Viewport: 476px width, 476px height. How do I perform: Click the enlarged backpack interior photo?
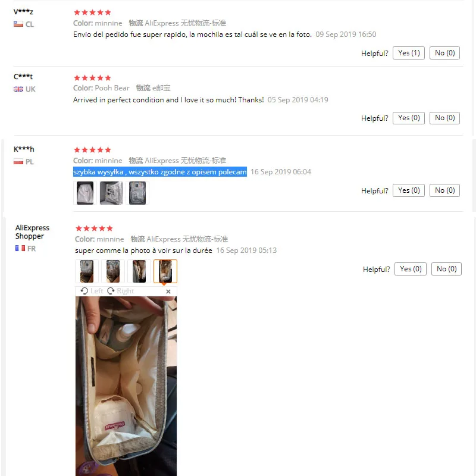[x=126, y=386]
